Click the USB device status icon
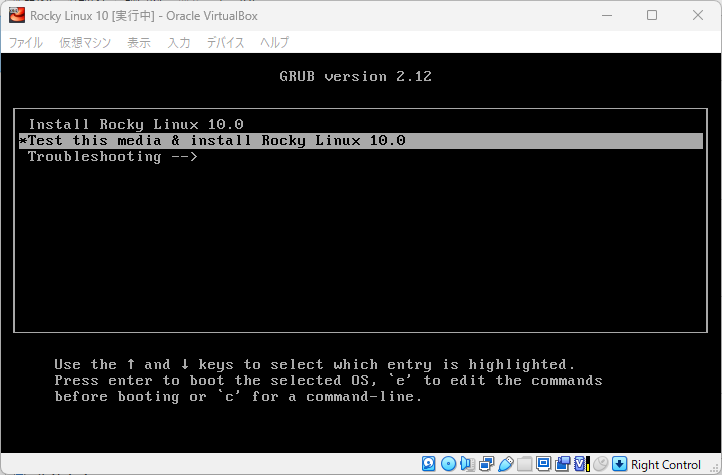This screenshot has height=475, width=722. pyautogui.click(x=505, y=464)
